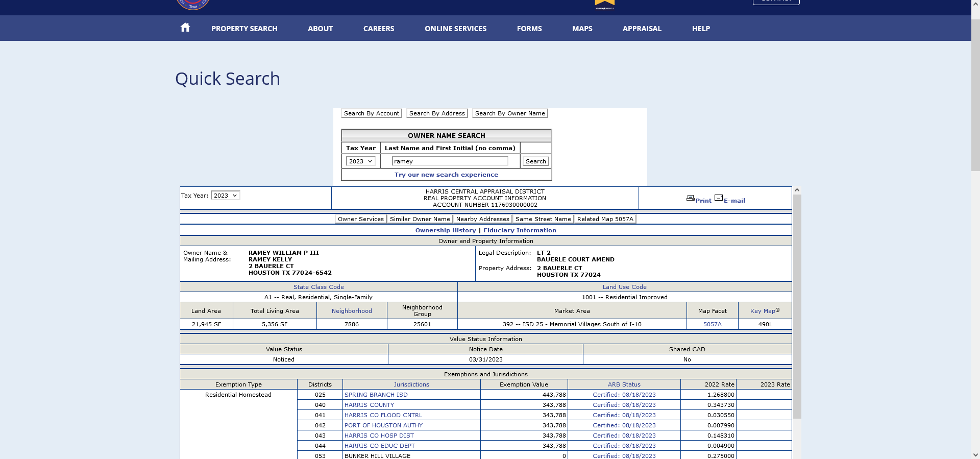The height and width of the screenshot is (459, 980).
Task: Open FORMS menu
Action: (529, 29)
